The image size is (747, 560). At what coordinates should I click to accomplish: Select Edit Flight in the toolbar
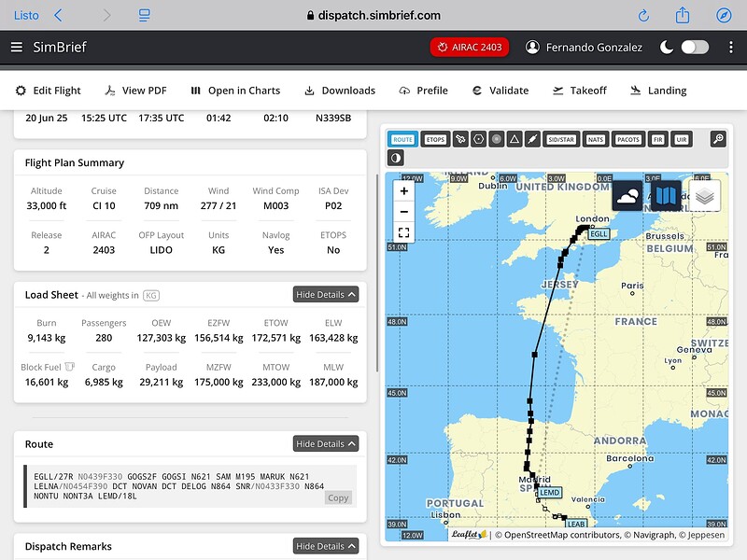49,91
